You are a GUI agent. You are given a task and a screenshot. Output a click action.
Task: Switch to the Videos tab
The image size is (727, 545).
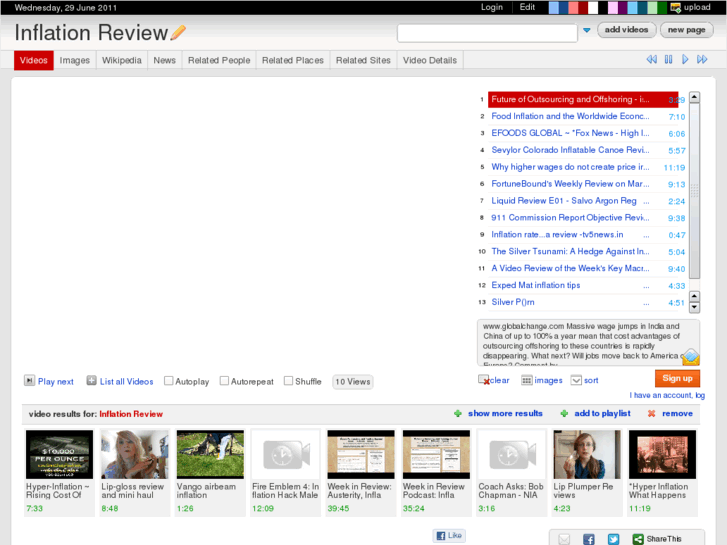coord(34,60)
